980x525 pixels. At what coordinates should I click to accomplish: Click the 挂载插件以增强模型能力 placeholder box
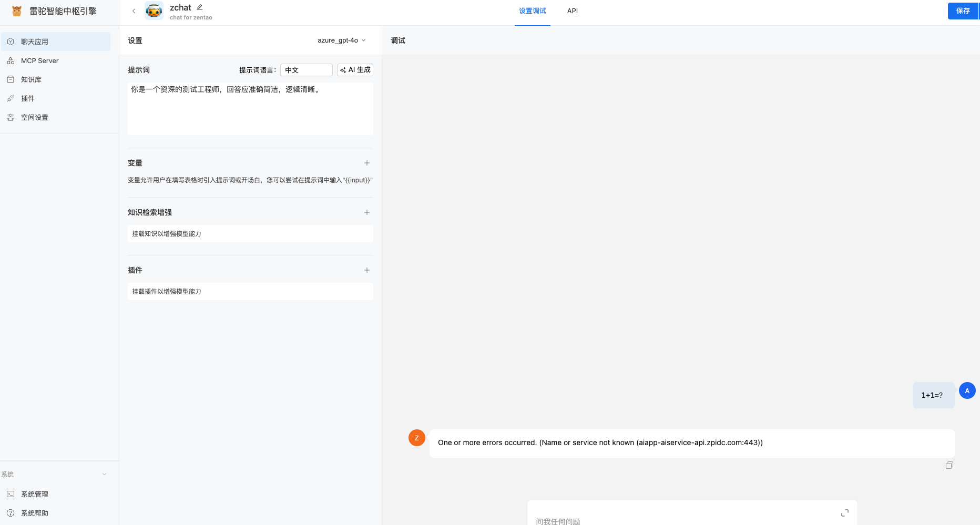click(250, 292)
